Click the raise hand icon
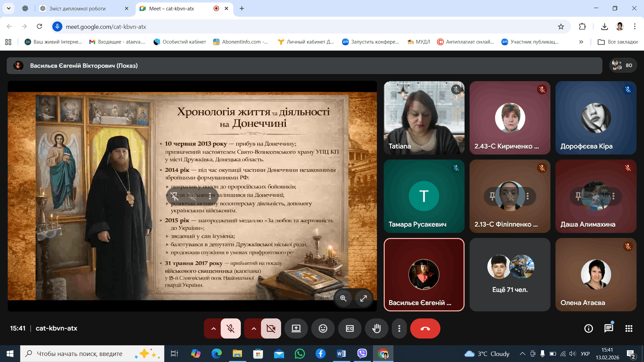The height and width of the screenshot is (362, 644). (376, 328)
